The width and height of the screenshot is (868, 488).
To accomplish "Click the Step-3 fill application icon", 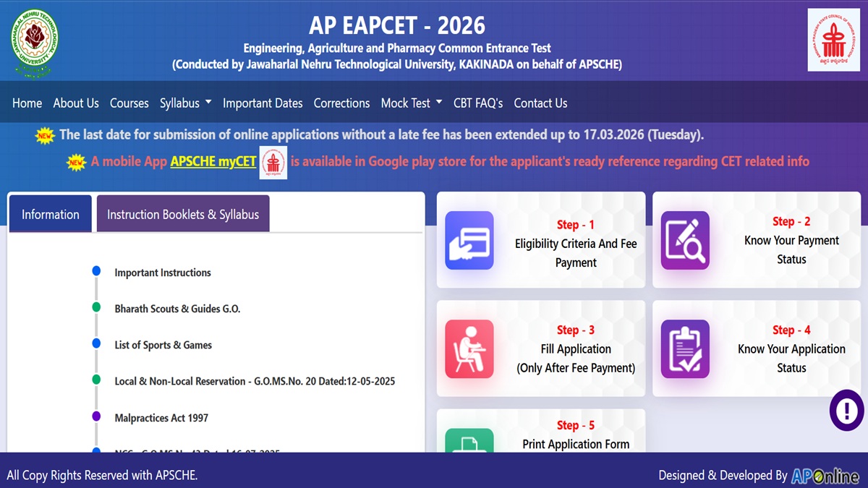I will pyautogui.click(x=469, y=349).
